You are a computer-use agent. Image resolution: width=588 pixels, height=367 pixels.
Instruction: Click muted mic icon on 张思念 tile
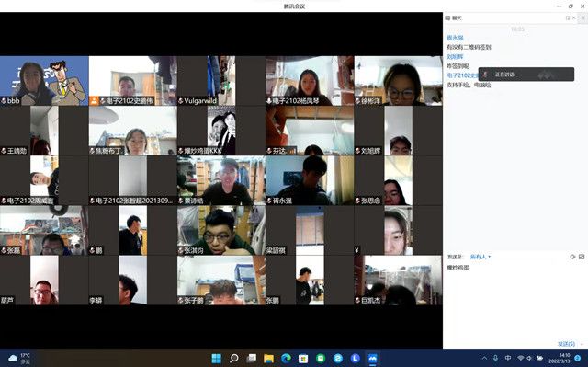point(357,201)
